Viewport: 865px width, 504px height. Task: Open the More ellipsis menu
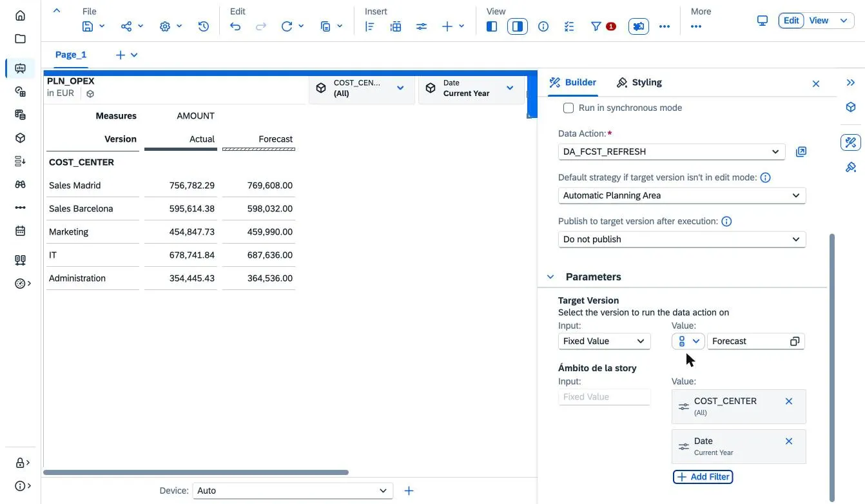(x=696, y=26)
